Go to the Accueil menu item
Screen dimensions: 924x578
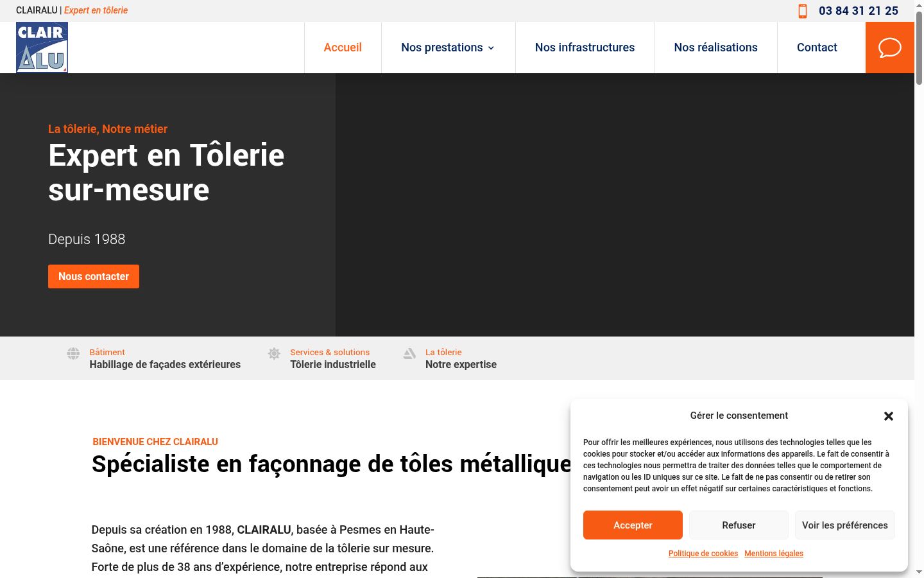pos(343,48)
